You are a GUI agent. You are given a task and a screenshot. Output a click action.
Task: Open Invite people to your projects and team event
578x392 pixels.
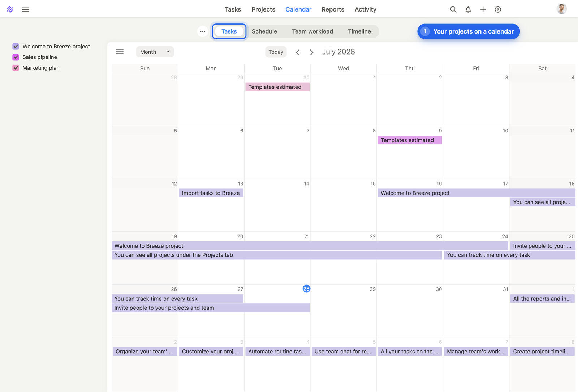pyautogui.click(x=211, y=308)
